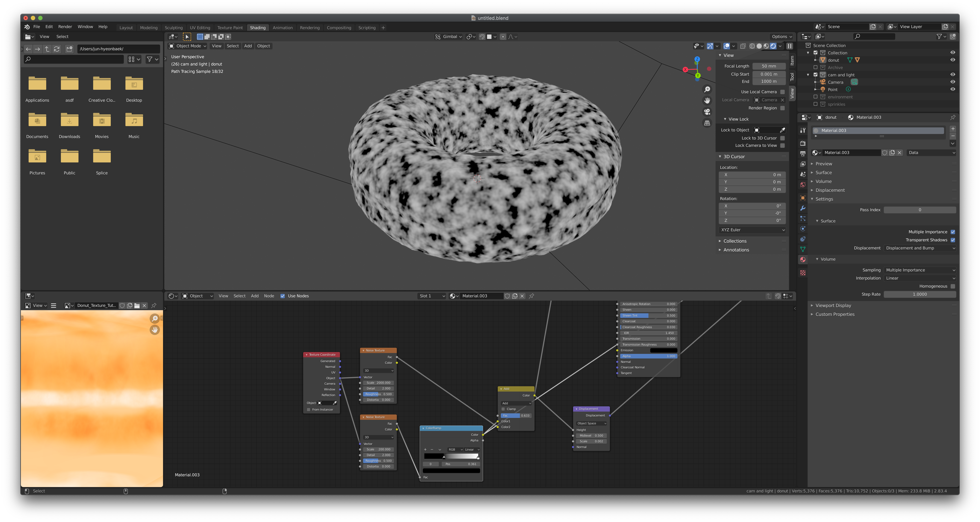The height and width of the screenshot is (522, 980).
Task: Enable Use Nodes checkbox
Action: [x=283, y=296]
